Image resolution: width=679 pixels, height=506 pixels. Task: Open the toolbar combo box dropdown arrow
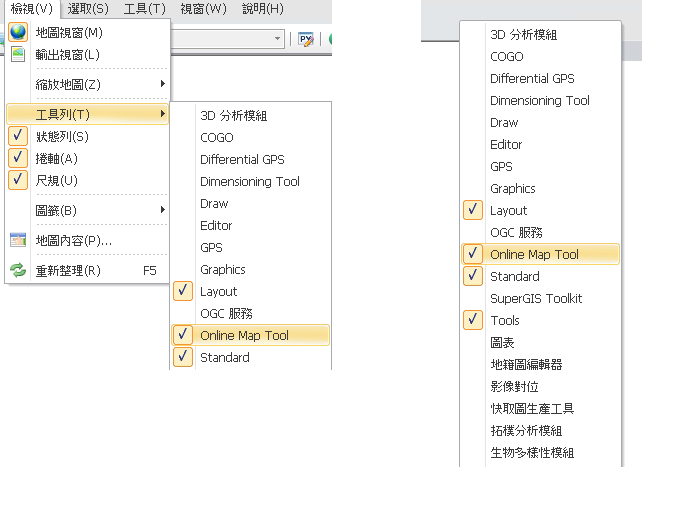[277, 39]
